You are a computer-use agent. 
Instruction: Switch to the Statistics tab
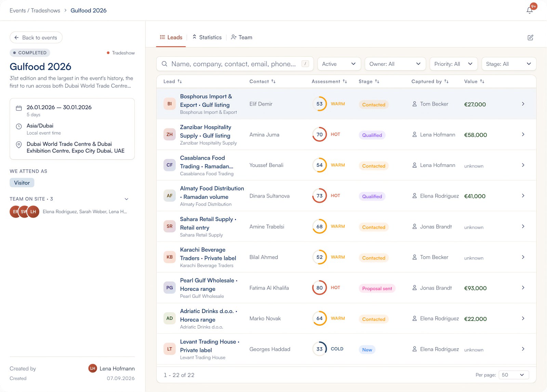coord(207,37)
